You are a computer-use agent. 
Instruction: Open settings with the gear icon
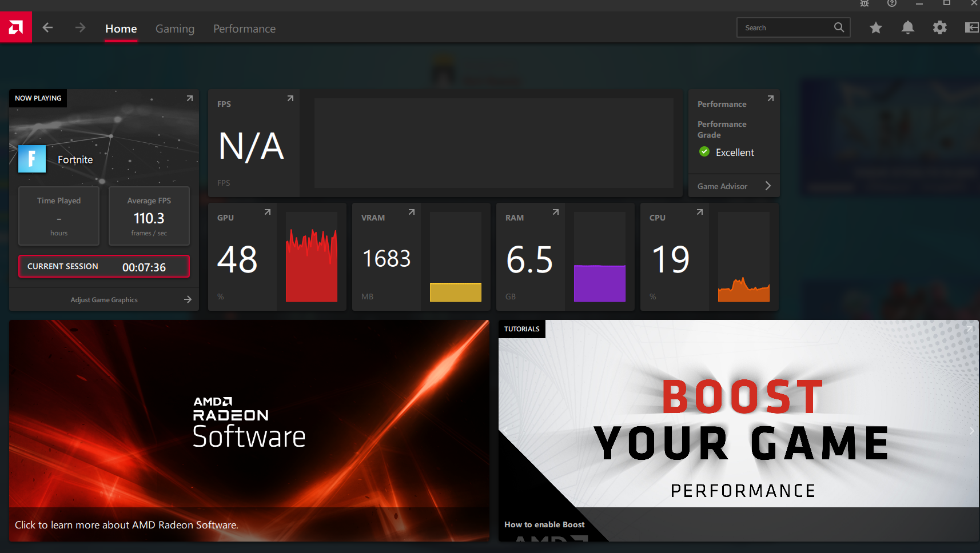[940, 27]
